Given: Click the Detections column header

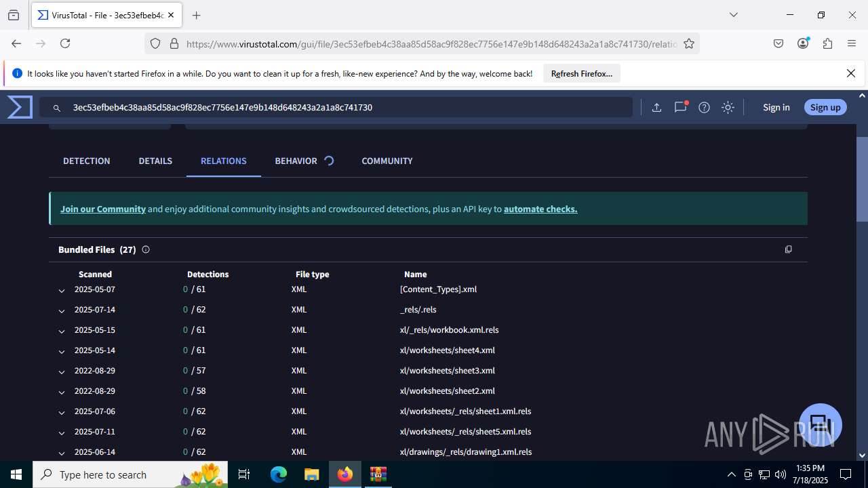Looking at the screenshot, I should pos(208,274).
